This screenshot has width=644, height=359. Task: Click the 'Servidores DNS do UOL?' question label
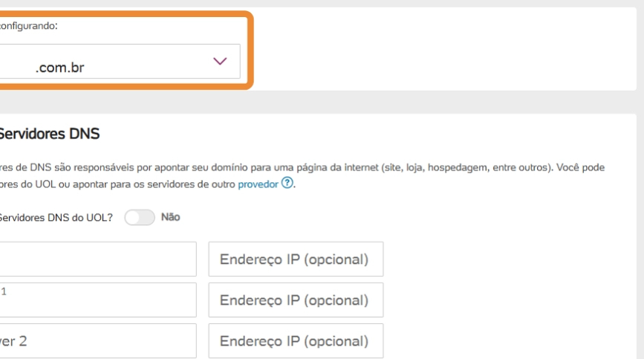(x=58, y=216)
